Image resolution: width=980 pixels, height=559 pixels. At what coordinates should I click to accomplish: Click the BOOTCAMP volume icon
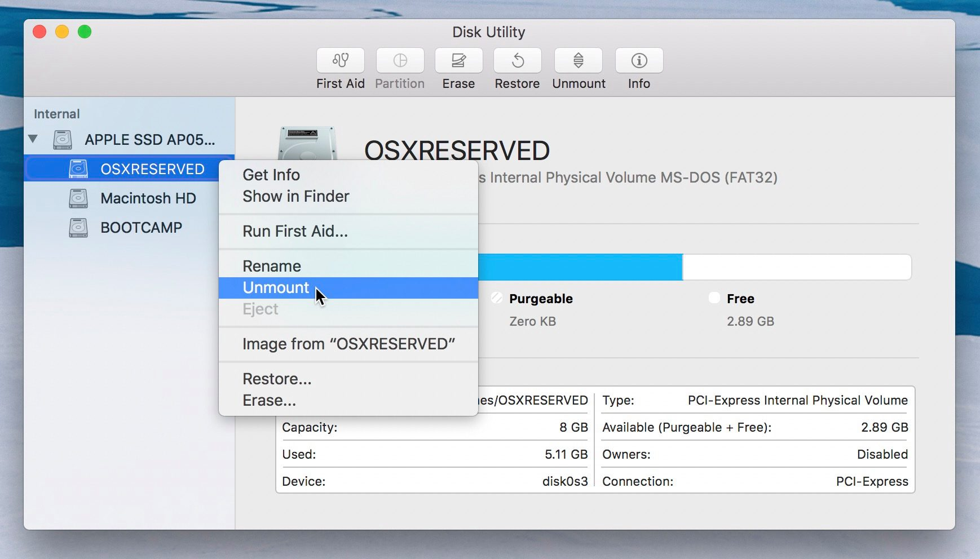pyautogui.click(x=78, y=227)
